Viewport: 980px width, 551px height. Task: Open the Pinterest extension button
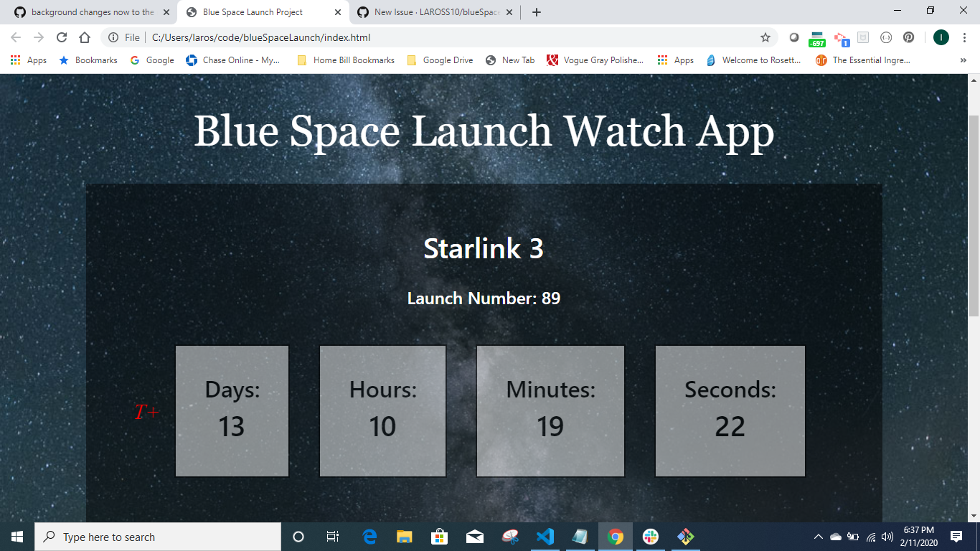click(908, 37)
